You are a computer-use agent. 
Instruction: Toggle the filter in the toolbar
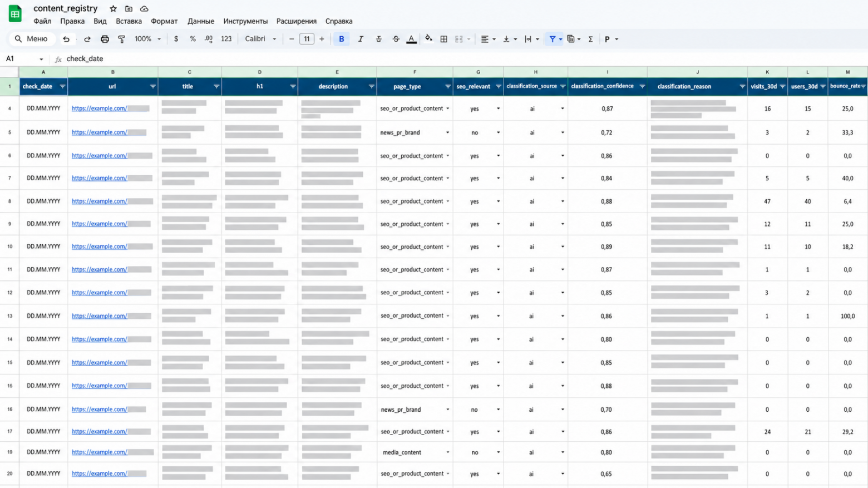pos(552,39)
